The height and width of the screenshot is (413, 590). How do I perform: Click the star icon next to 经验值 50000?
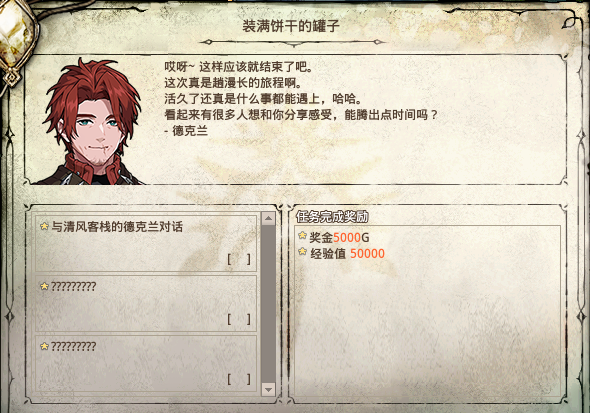(x=303, y=251)
